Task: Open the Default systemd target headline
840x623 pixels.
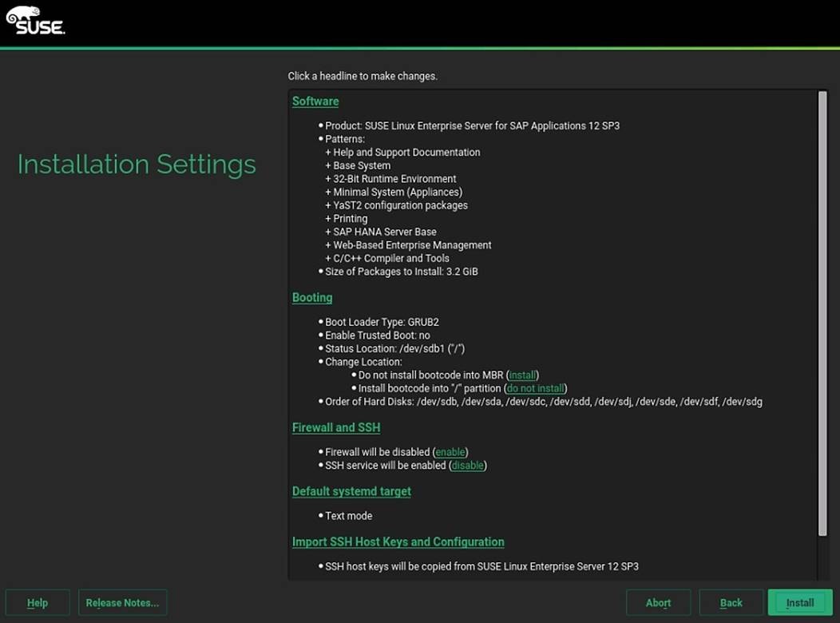Action: click(x=351, y=491)
